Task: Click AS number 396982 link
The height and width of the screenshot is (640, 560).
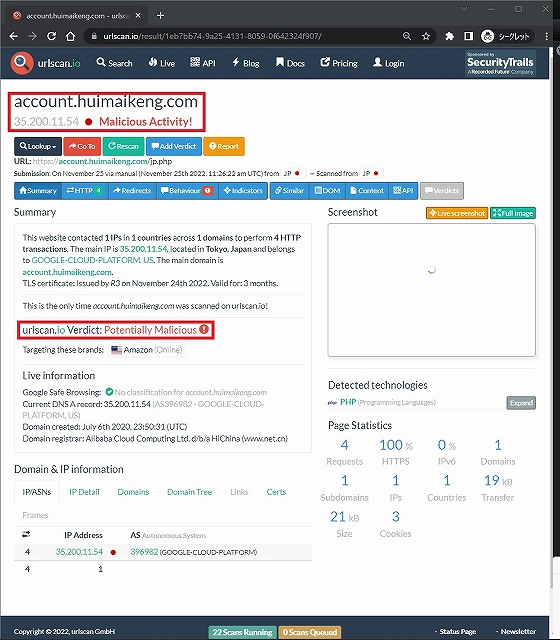Action: [144, 552]
